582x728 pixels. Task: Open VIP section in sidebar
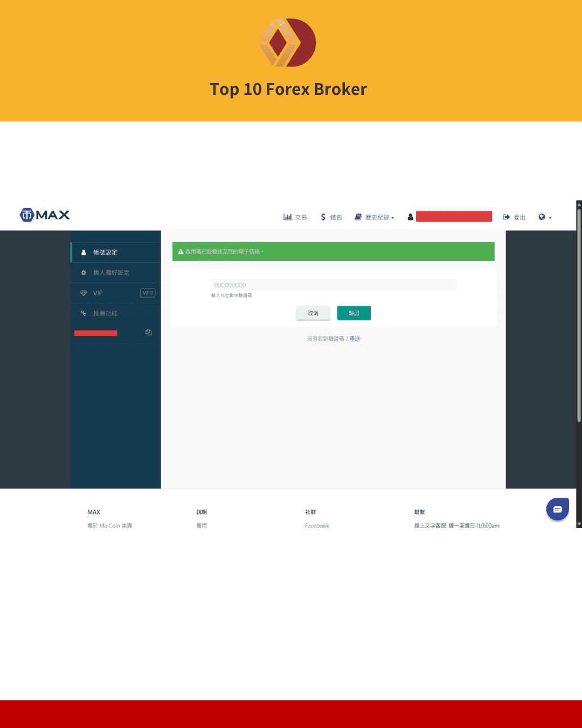pos(98,293)
